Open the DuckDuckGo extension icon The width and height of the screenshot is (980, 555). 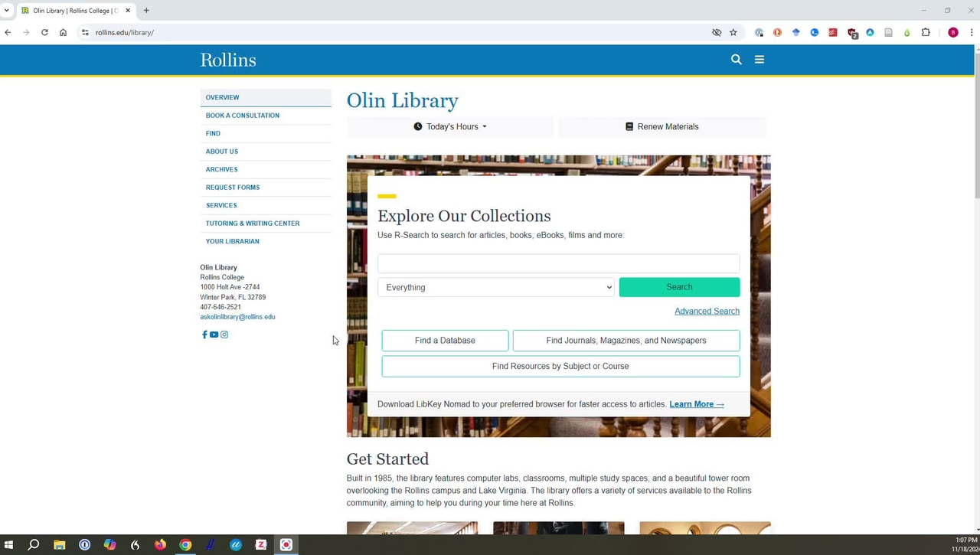(777, 32)
